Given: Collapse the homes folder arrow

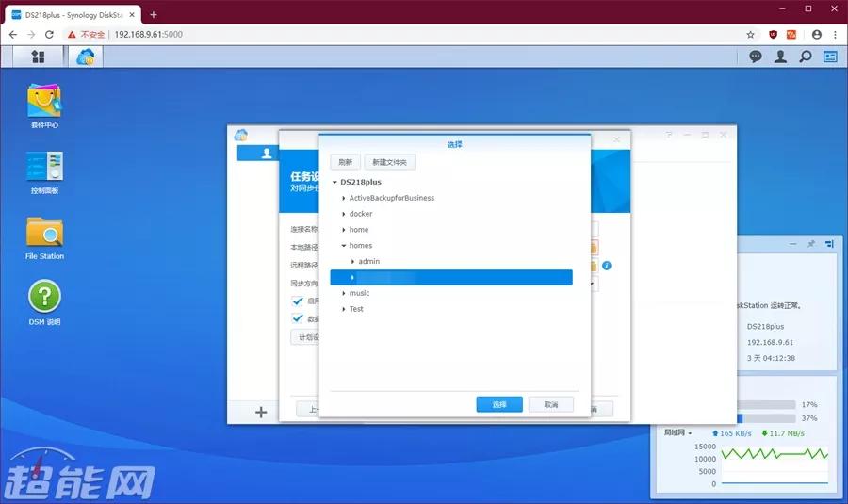Looking at the screenshot, I should click(x=343, y=246).
